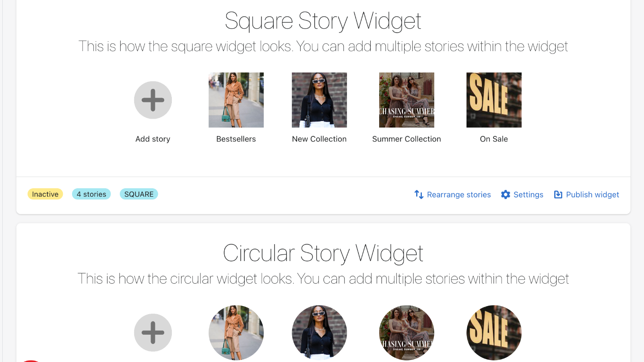
Task: Open the On Sale square story thumbnail
Action: 493,100
